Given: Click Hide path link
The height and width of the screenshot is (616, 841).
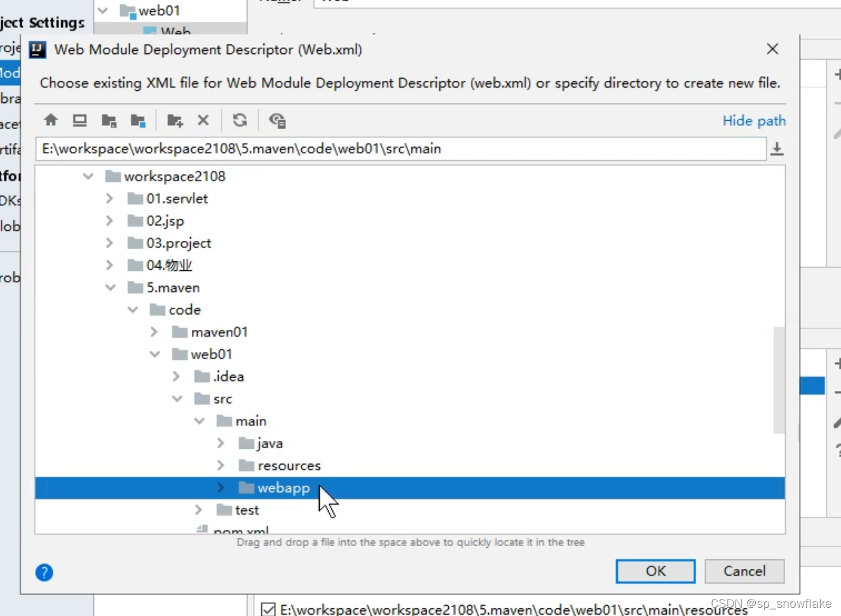Looking at the screenshot, I should click(754, 121).
